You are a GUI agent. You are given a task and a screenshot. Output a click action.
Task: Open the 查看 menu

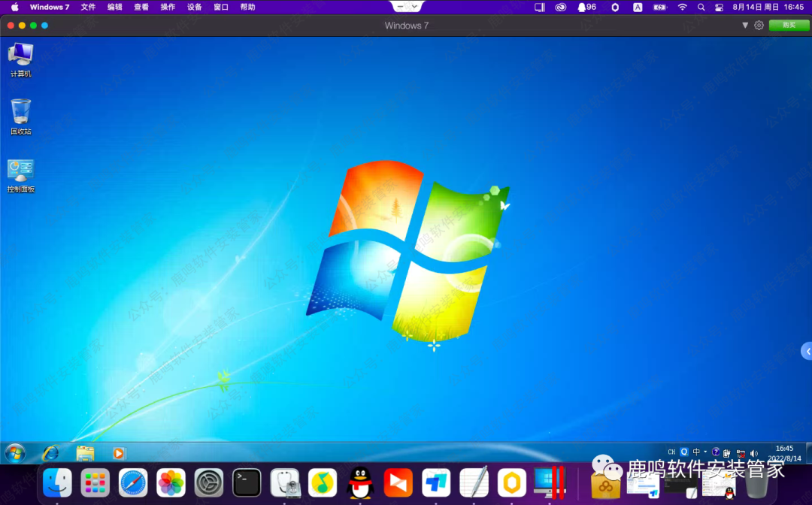pos(141,7)
